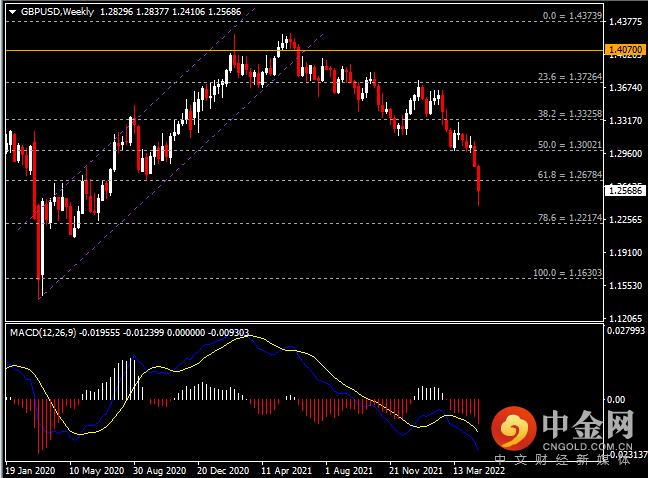This screenshot has width=648, height=478.
Task: Select the 38.2 = 1.33258 Fibonacci level
Action: pos(569,114)
